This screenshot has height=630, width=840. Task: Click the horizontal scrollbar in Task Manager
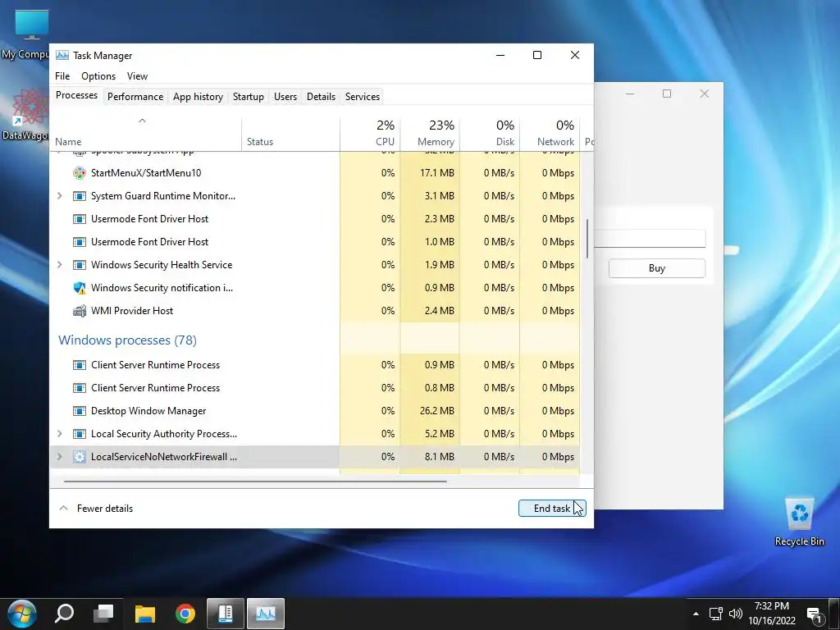255,482
